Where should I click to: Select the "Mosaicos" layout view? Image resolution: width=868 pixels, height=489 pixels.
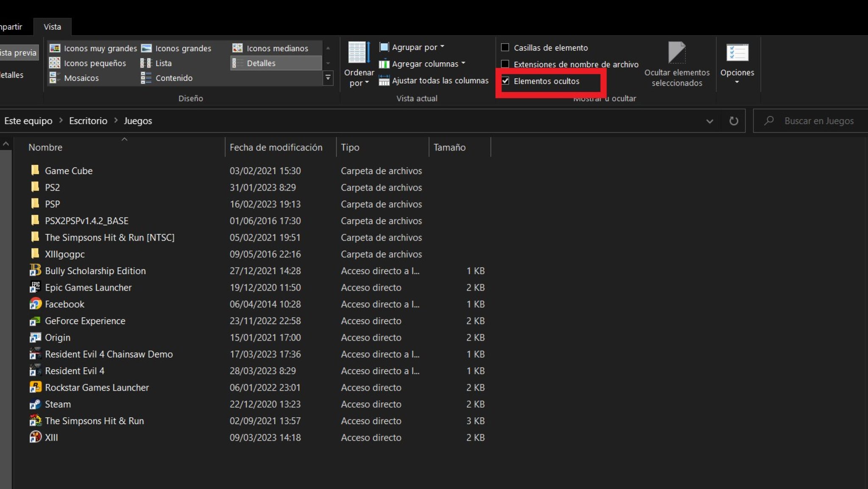[x=82, y=78]
